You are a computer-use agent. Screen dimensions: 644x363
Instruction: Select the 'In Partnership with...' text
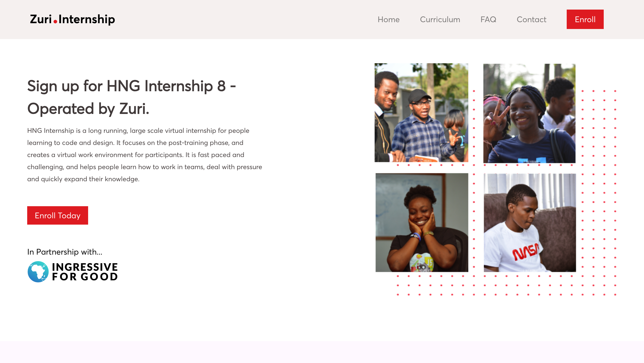(x=65, y=251)
